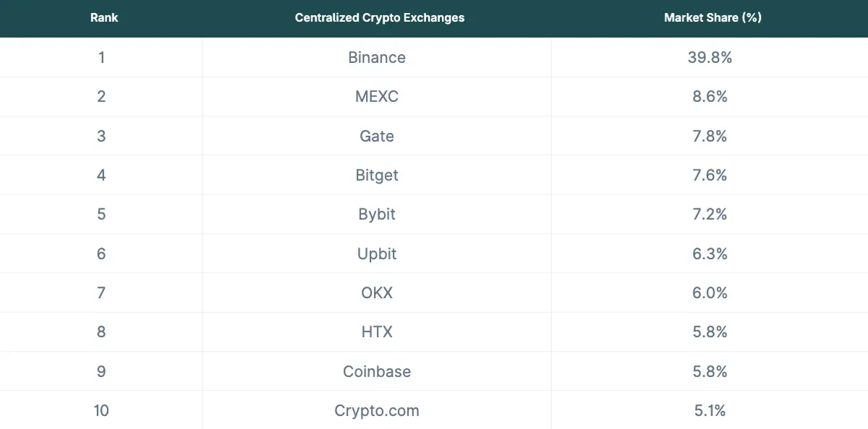
Task: Click the Rank column header
Action: [x=104, y=17]
